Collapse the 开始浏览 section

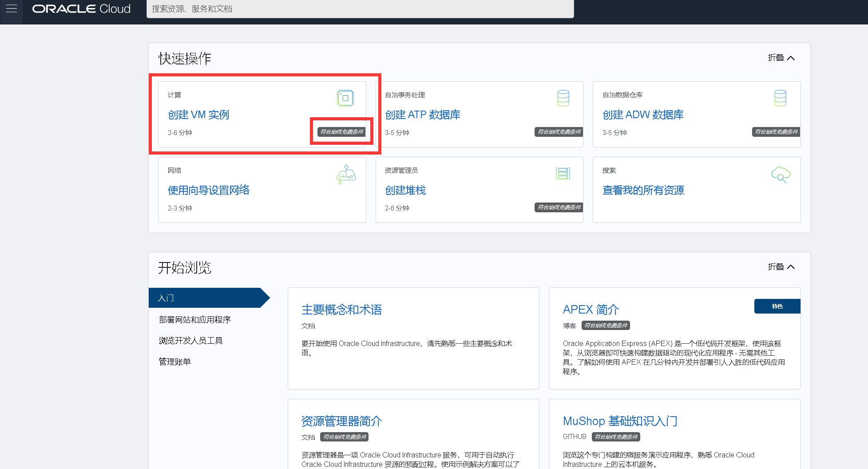click(x=782, y=266)
